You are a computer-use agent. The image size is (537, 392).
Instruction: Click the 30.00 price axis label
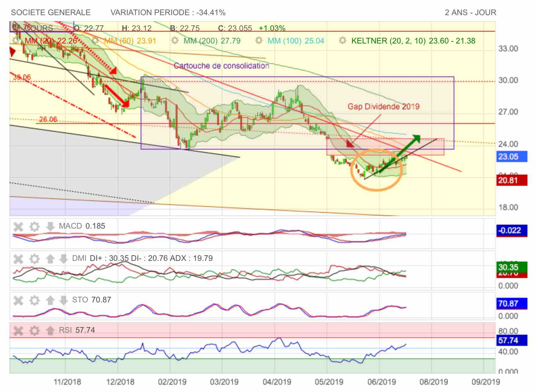(x=508, y=80)
